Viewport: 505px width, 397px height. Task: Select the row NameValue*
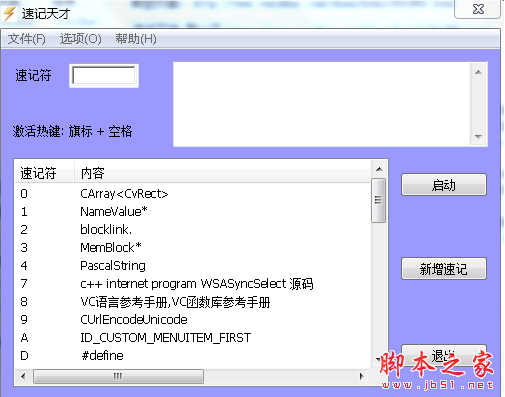[193, 212]
